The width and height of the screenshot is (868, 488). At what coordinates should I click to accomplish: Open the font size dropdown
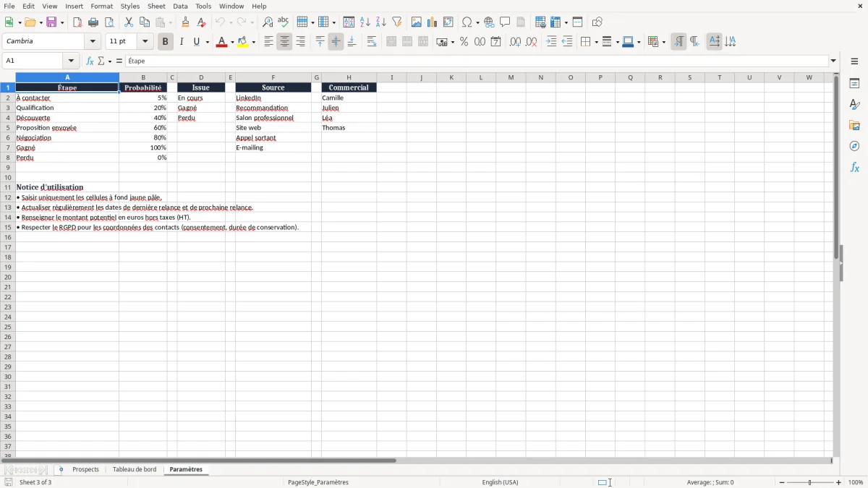145,41
